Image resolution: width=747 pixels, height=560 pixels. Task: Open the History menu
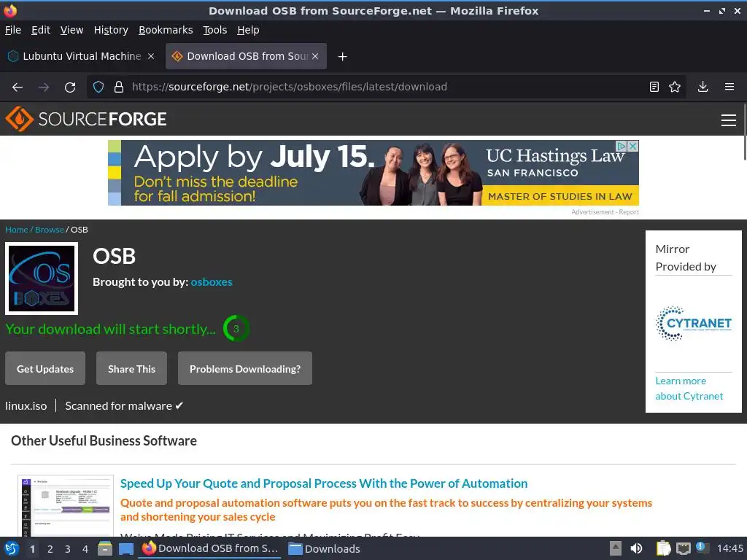click(111, 30)
